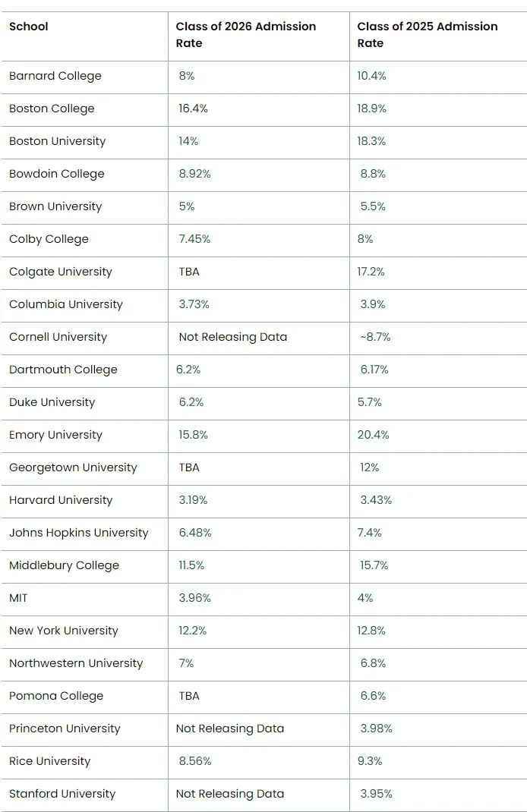Select the Bowdoin College school name
Screen dimensions: 527x812
57,174
